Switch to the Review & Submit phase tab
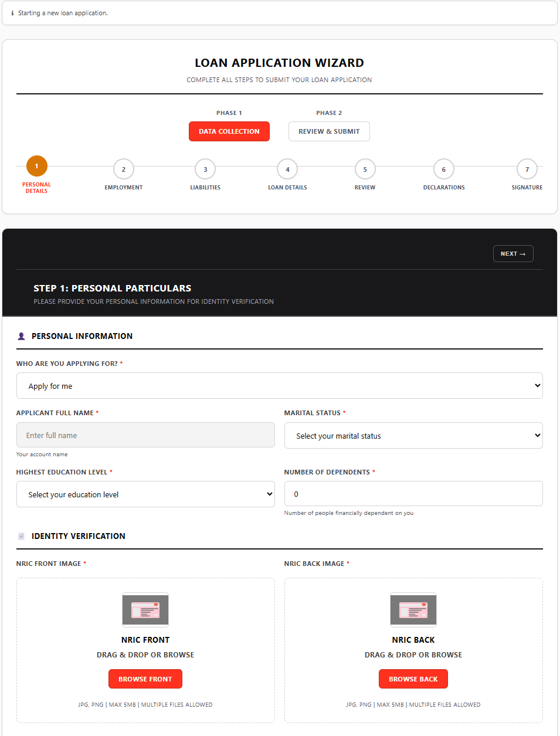 coord(329,131)
